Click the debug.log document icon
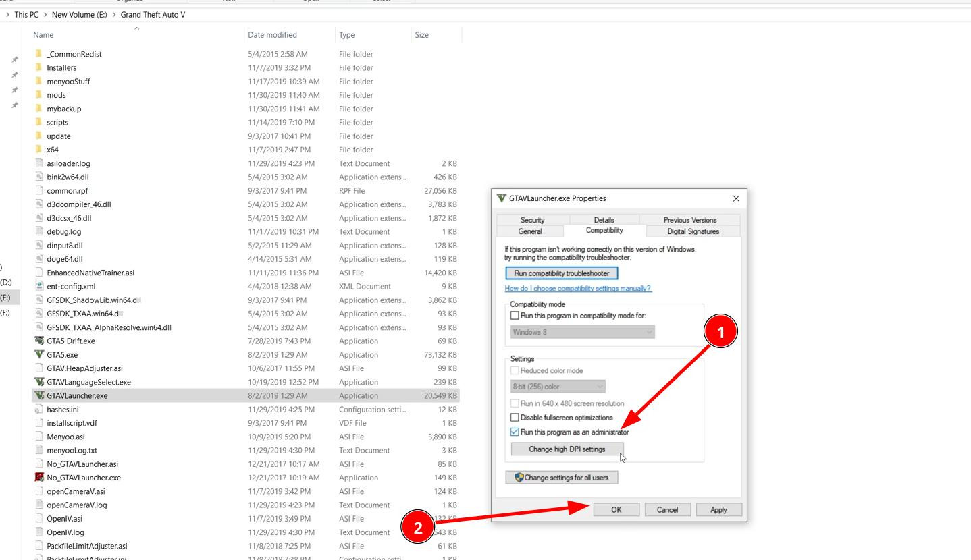Screen dimensions: 971x560 pyautogui.click(x=39, y=231)
